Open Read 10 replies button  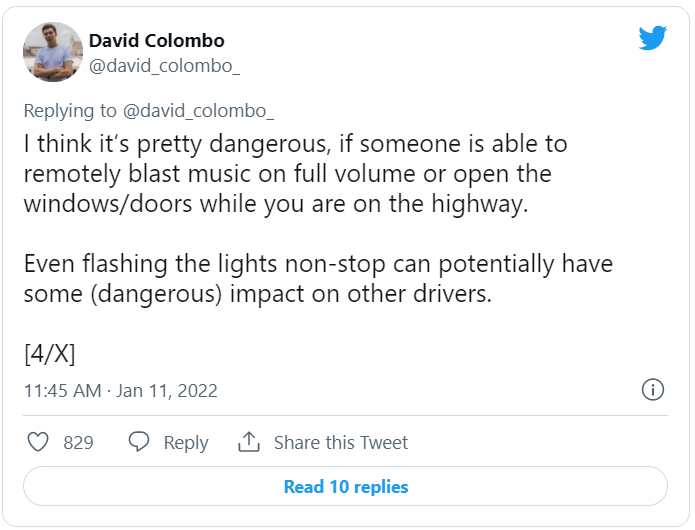pos(345,486)
